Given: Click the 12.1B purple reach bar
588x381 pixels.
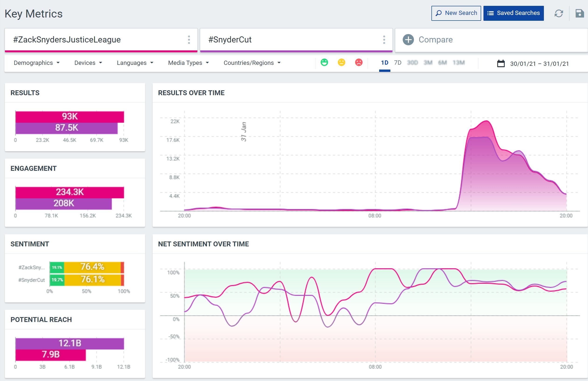Looking at the screenshot, I should coord(70,343).
